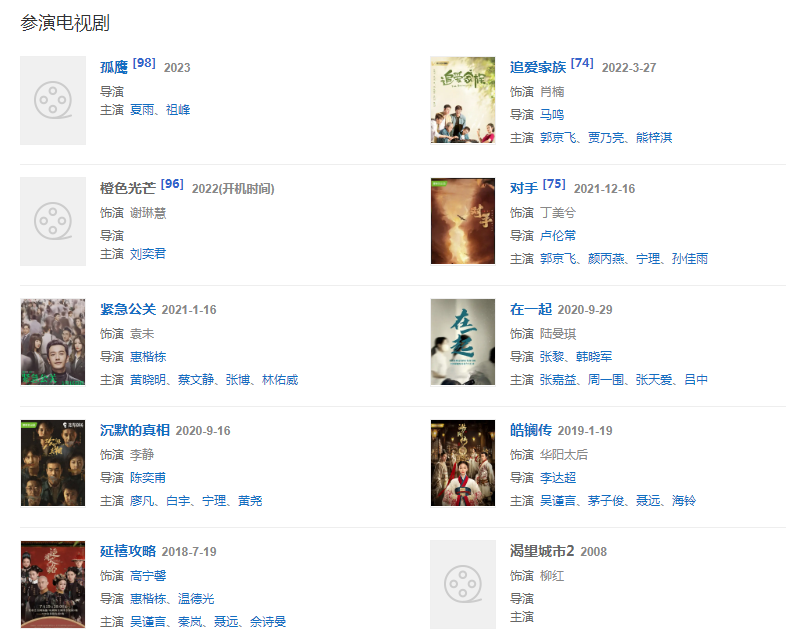Open director 卢伦常 link
Image resolution: width=786 pixels, height=643 pixels.
[x=558, y=236]
